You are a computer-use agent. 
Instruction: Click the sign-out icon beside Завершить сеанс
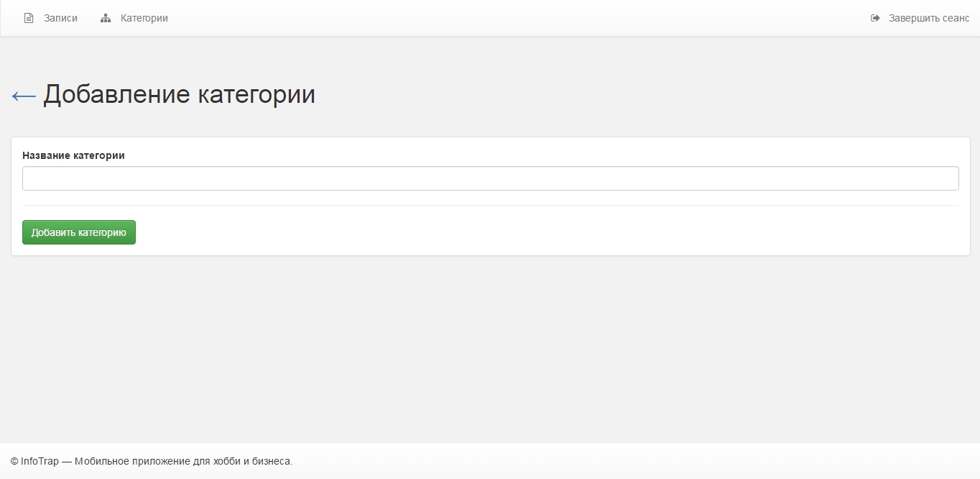coord(875,18)
